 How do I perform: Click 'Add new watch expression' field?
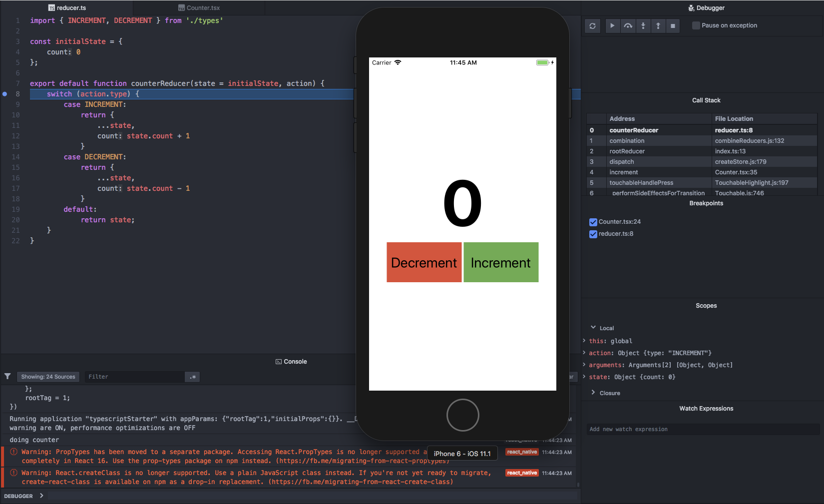pyautogui.click(x=703, y=429)
